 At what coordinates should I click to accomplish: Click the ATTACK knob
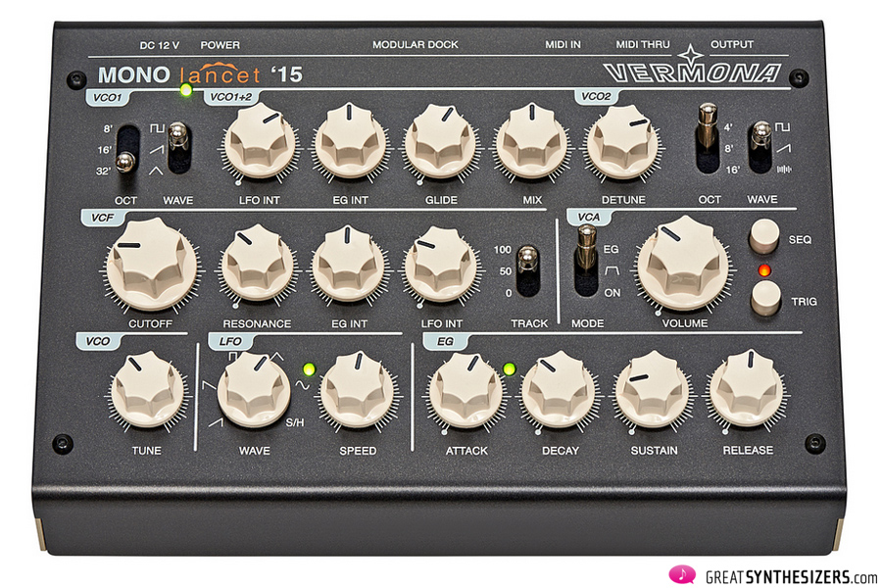(x=465, y=390)
